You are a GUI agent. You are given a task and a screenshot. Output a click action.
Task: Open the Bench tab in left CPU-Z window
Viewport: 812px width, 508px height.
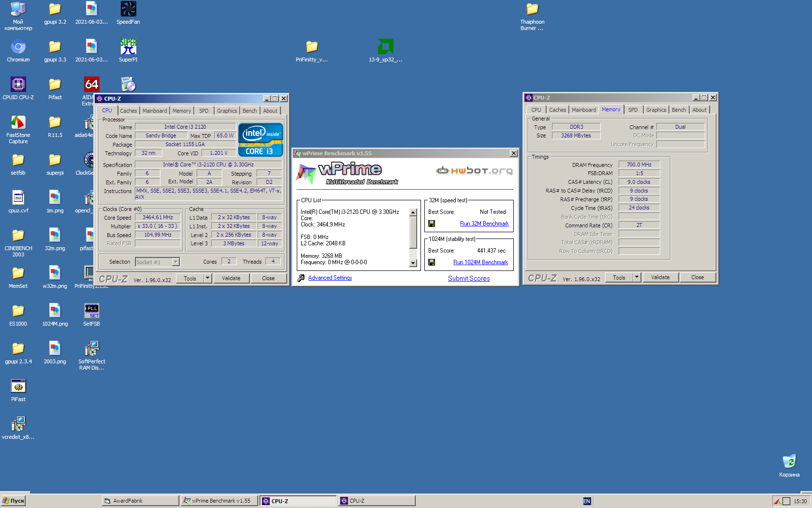(250, 111)
